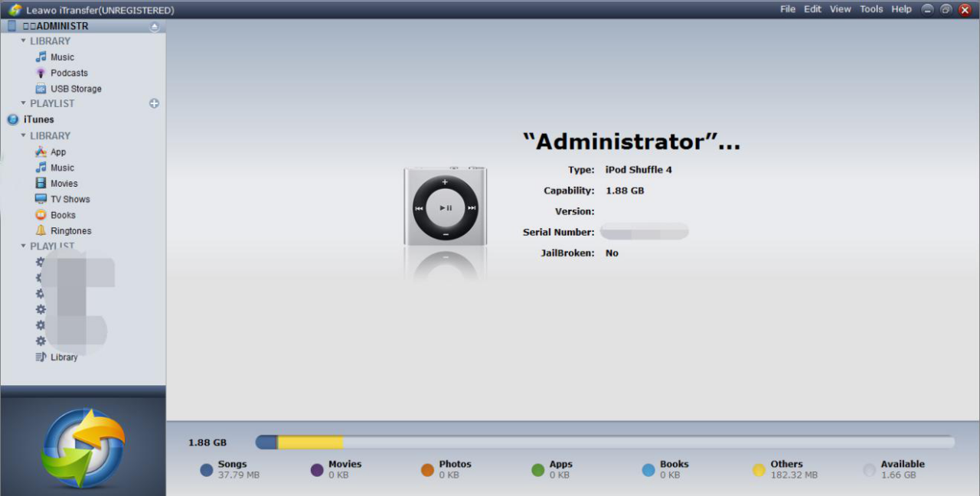Click the blurred serial number field
Screen dimensions: 980x496
click(645, 231)
